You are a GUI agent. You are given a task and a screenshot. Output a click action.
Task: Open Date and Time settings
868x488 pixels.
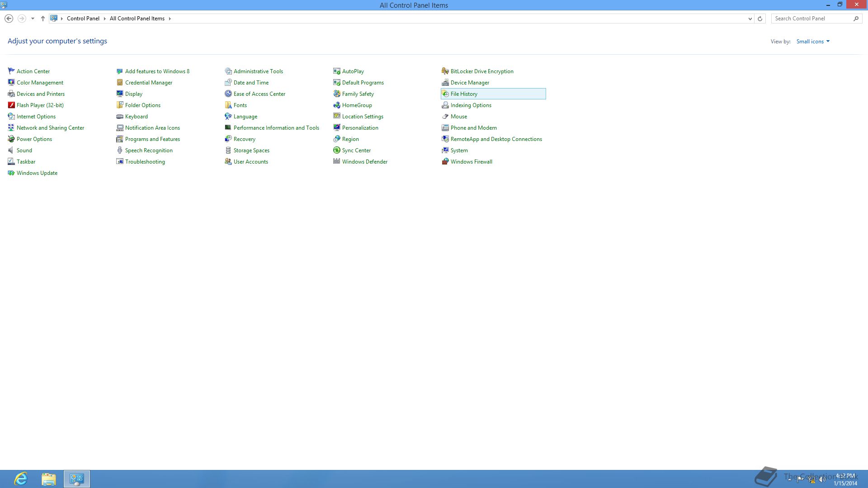[x=251, y=83]
